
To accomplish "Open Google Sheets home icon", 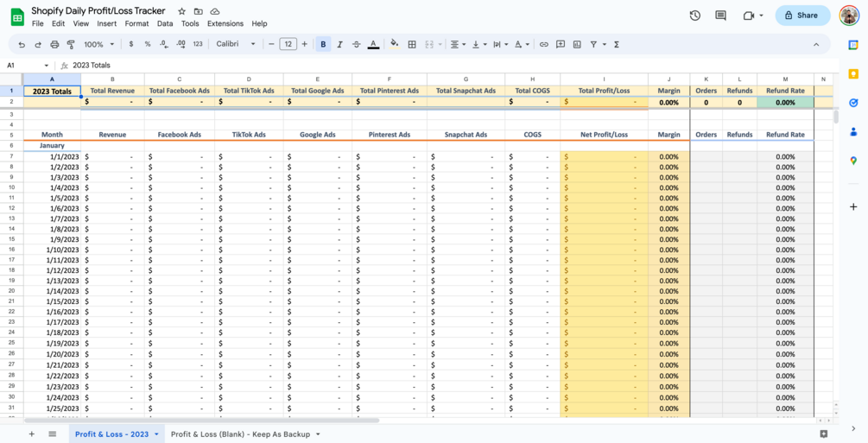I will [x=17, y=16].
